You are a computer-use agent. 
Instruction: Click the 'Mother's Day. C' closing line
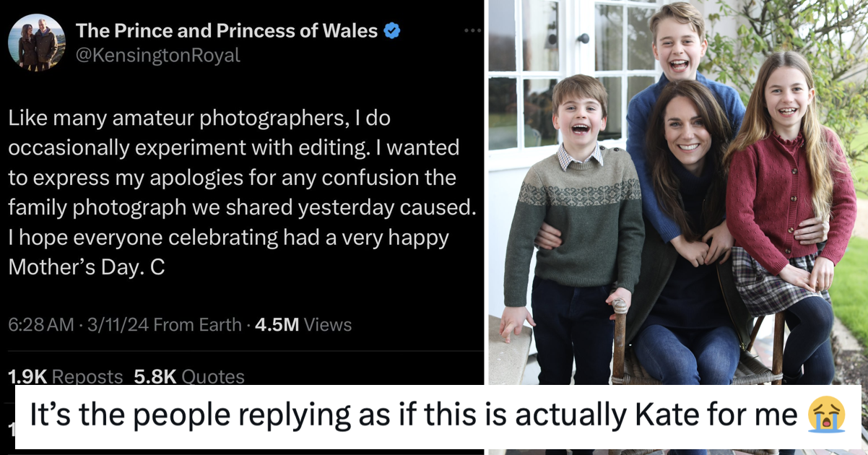tap(87, 266)
